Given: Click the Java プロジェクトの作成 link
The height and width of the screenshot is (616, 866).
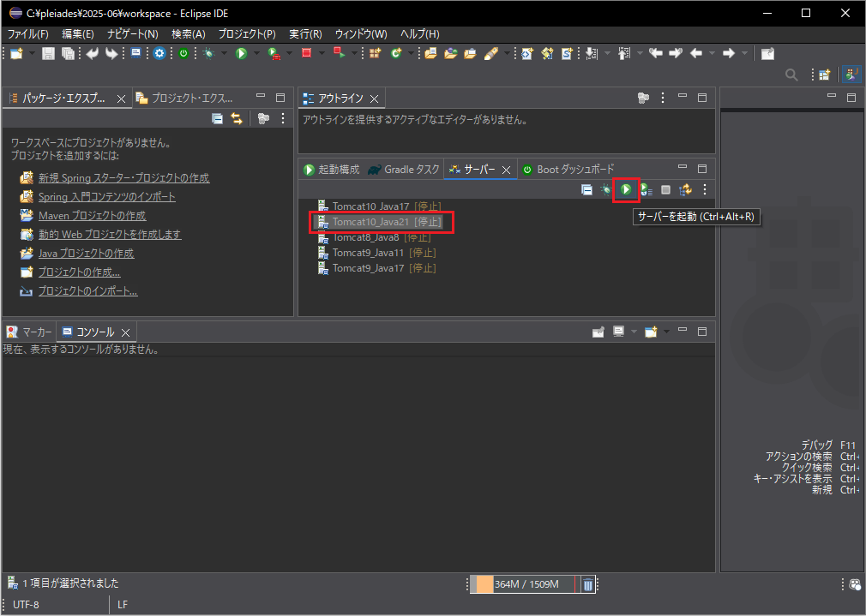Looking at the screenshot, I should [86, 254].
